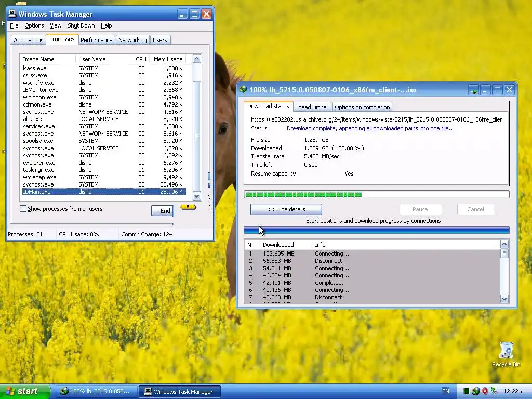Switch to the IDM download taskbar button
The height and width of the screenshot is (399, 532).
96,391
